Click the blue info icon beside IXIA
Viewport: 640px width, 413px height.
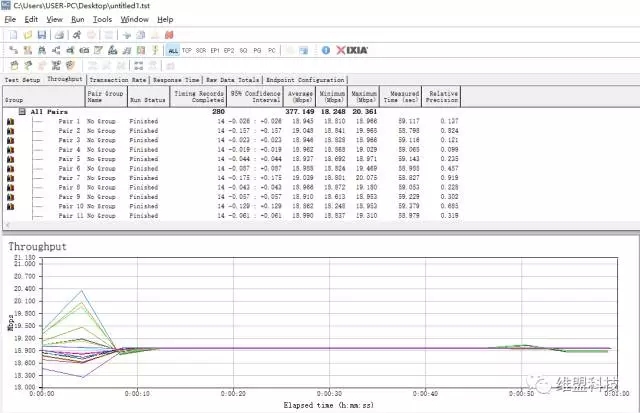point(326,49)
